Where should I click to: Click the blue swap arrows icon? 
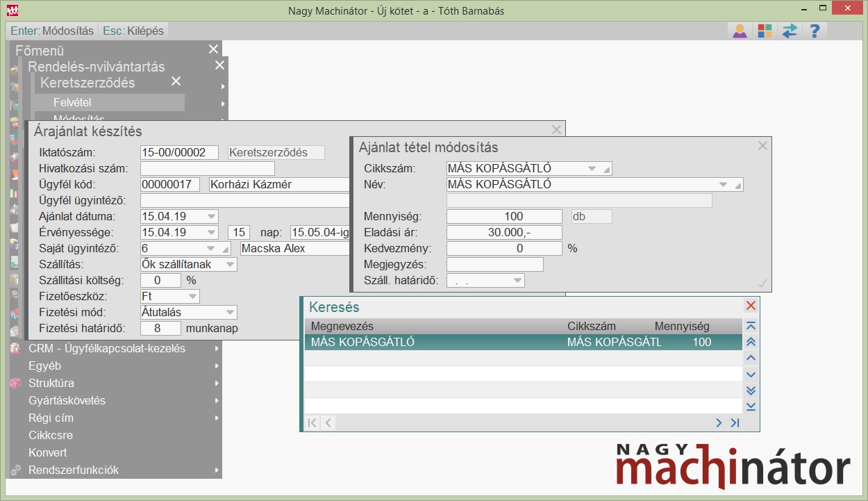pyautogui.click(x=790, y=31)
